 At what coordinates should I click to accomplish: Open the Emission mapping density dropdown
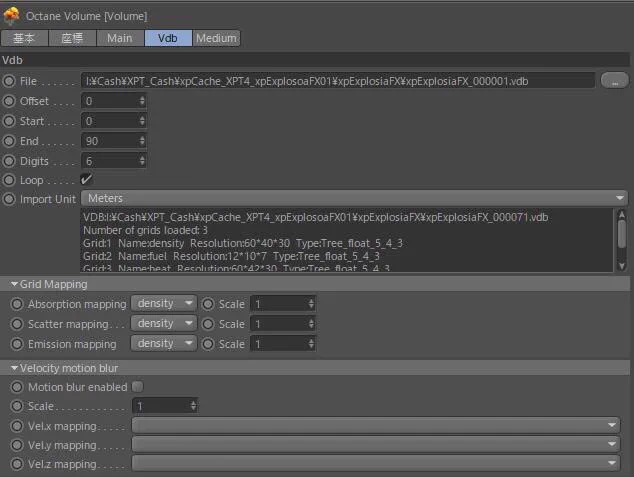pyautogui.click(x=164, y=344)
